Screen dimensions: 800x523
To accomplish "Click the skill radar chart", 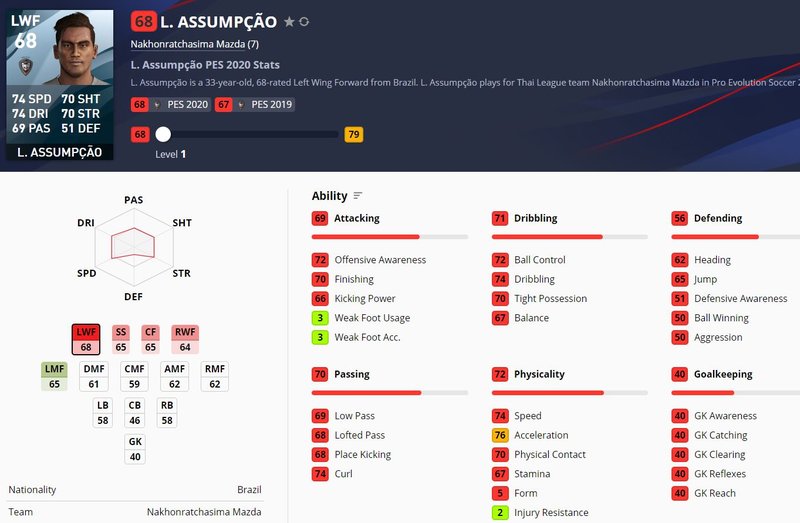I will click(134, 247).
